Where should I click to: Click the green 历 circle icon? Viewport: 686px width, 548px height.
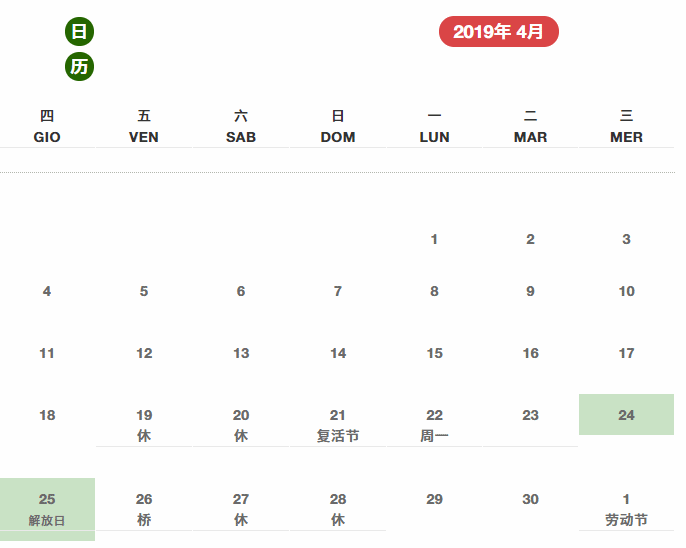point(79,67)
